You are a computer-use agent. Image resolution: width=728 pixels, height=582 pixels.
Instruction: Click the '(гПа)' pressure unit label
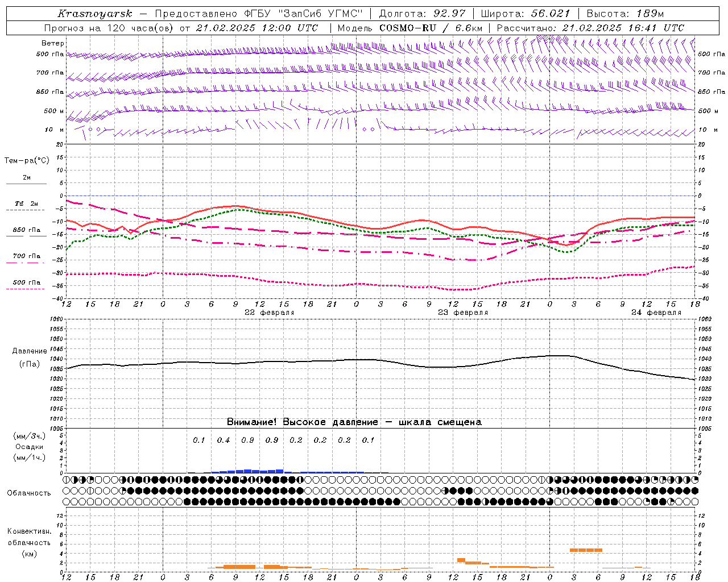(30, 364)
